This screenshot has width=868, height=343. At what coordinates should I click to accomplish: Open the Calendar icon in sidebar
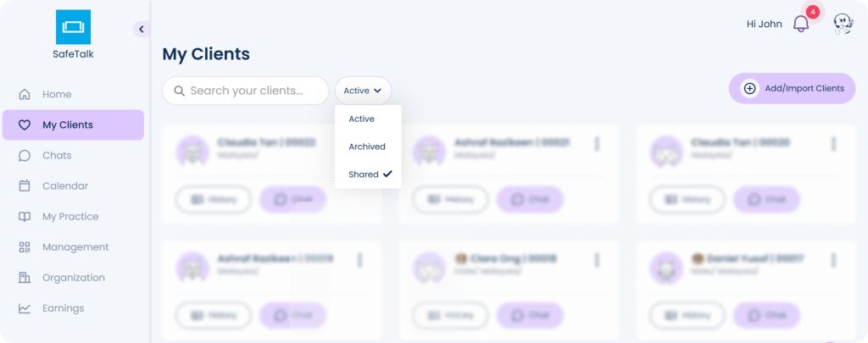point(25,185)
